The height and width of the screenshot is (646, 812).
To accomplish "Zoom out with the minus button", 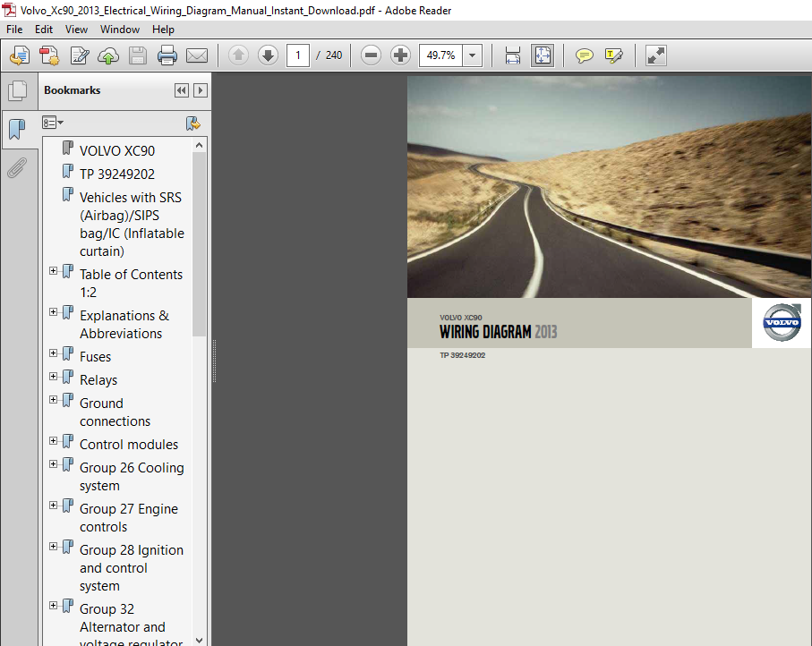I will (371, 55).
